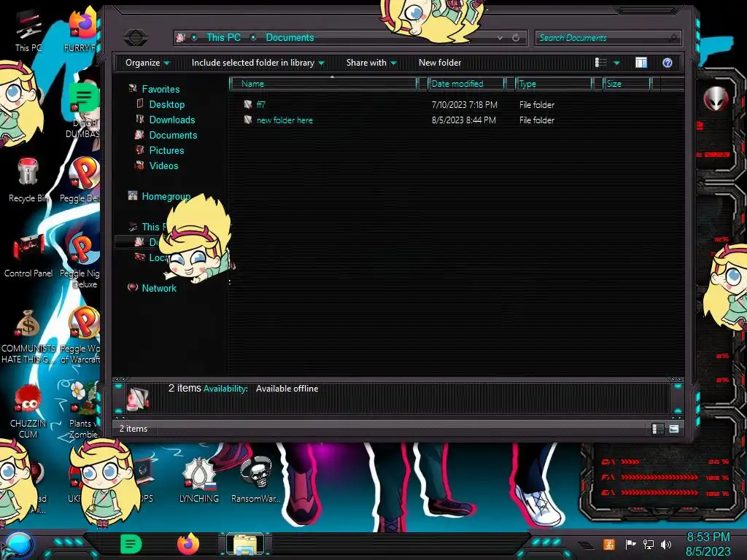Open the Control Panel desktop icon

tap(28, 256)
